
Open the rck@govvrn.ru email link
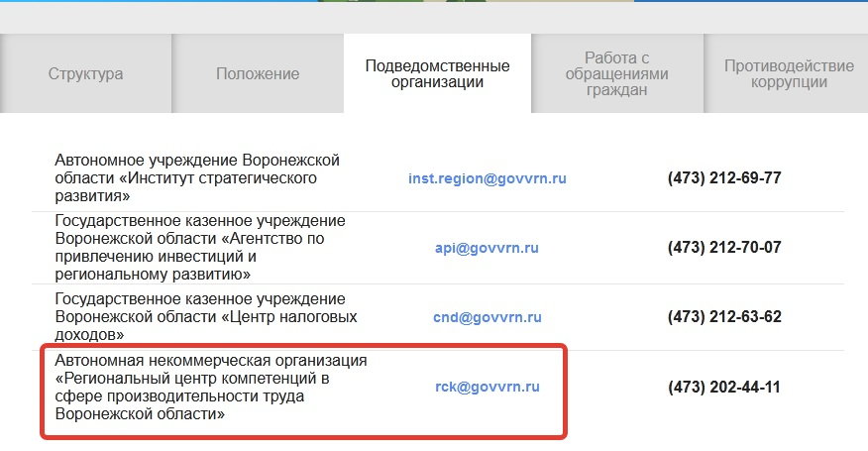[x=488, y=387]
